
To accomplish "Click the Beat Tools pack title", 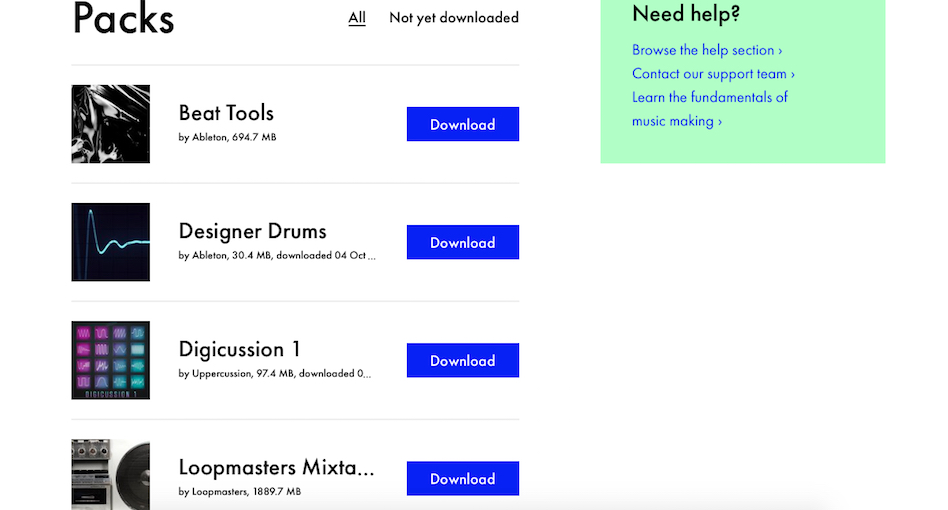I will coord(226,113).
